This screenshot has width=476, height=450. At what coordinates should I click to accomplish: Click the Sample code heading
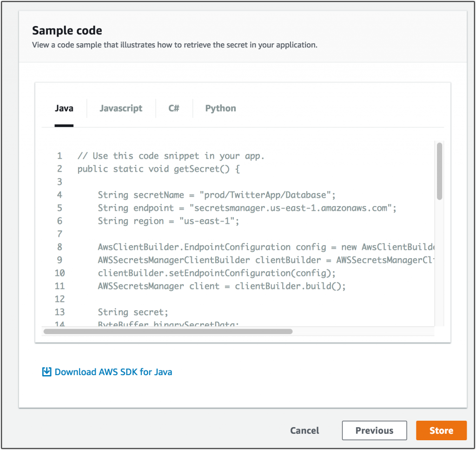[66, 30]
